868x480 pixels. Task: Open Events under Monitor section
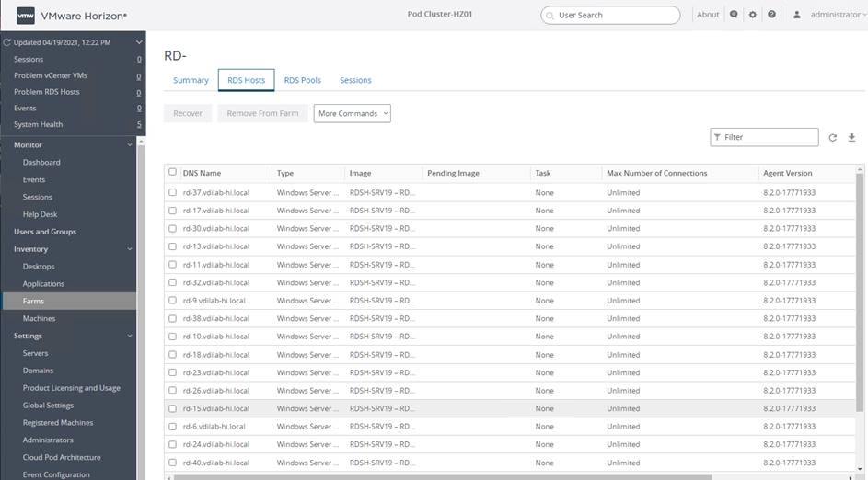(34, 179)
